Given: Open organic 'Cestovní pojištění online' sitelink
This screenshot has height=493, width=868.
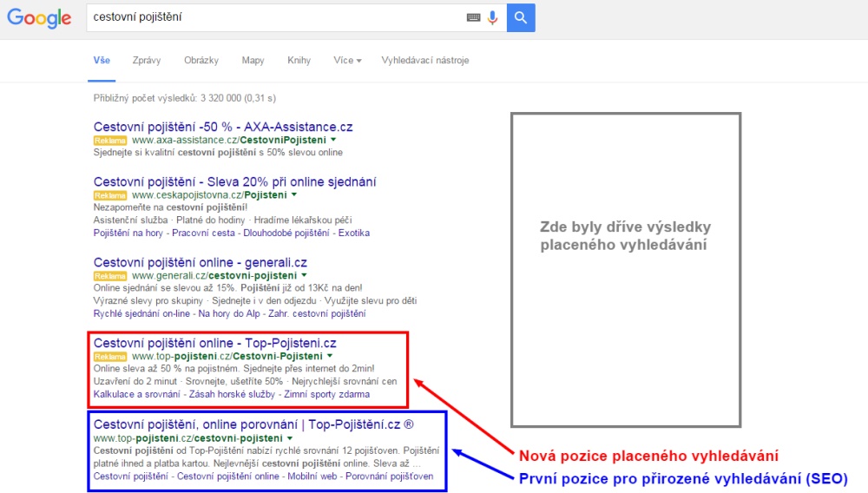Looking at the screenshot, I should [228, 477].
